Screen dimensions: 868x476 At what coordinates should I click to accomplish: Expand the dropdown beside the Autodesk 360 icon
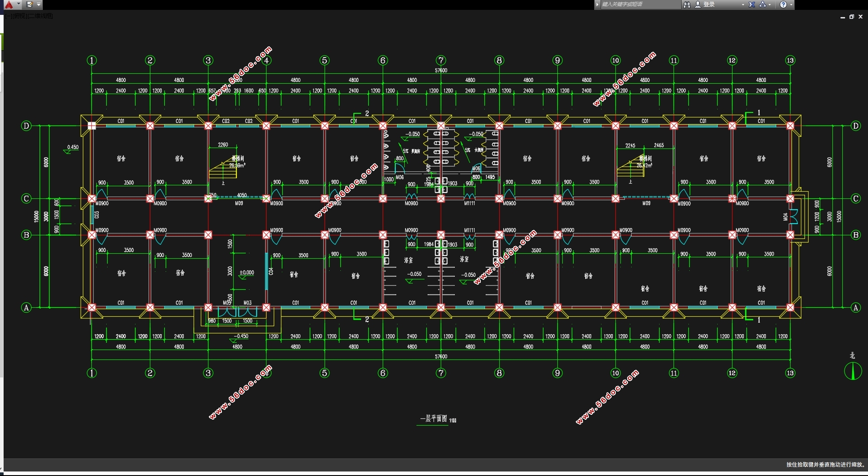click(x=769, y=4)
